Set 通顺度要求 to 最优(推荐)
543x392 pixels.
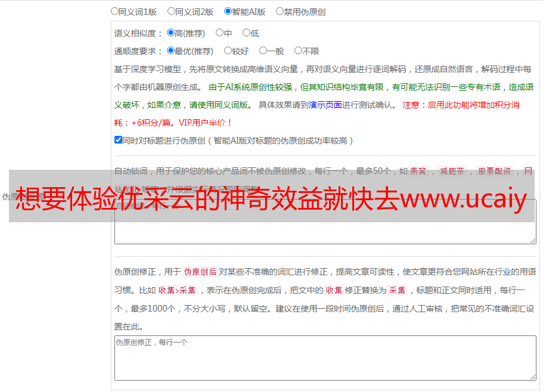click(170, 51)
